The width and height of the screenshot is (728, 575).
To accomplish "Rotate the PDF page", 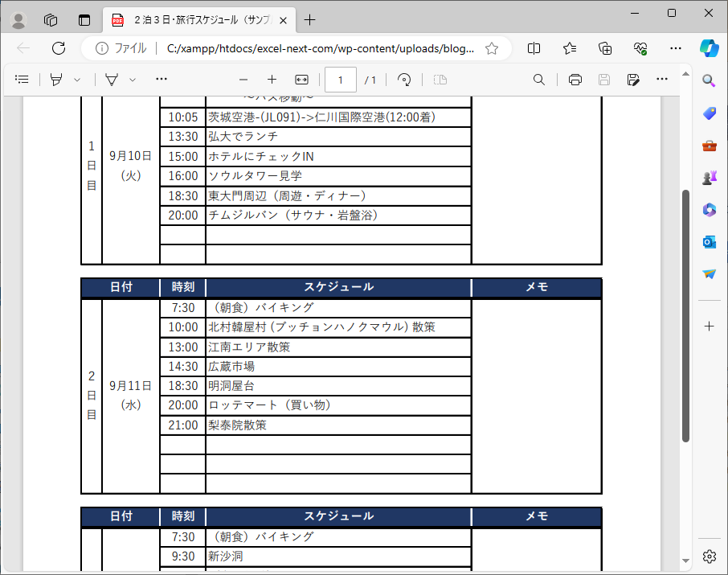I will 404,79.
